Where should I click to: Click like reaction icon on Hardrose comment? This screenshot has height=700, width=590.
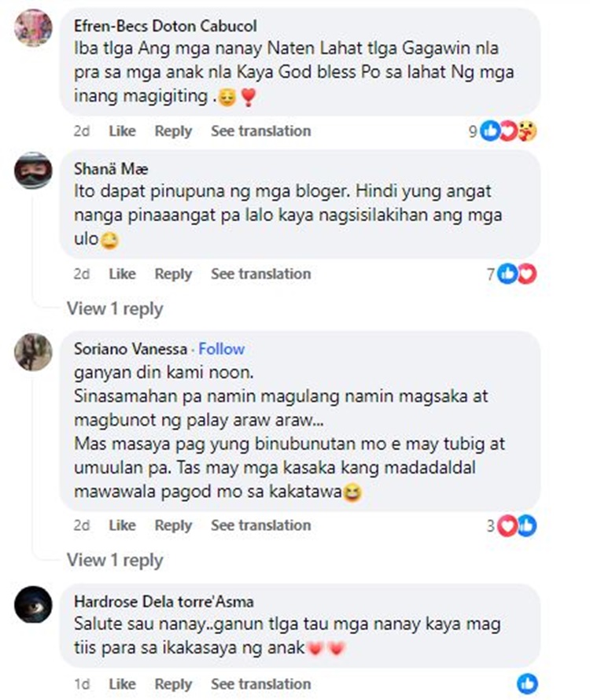[x=527, y=684]
